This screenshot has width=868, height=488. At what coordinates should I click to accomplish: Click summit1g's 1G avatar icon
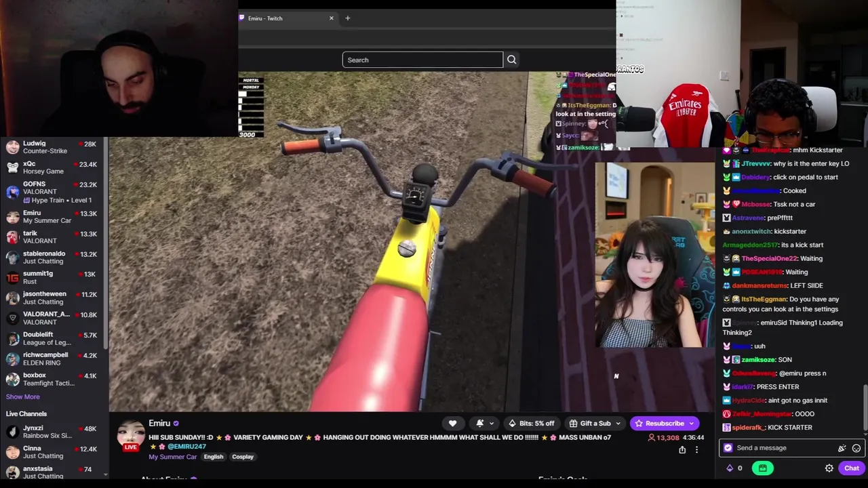click(x=12, y=278)
